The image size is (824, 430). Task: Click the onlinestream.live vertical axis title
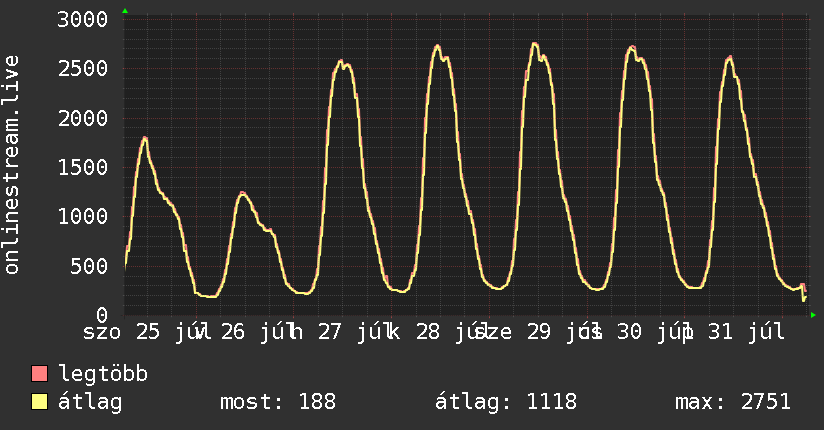click(11, 165)
